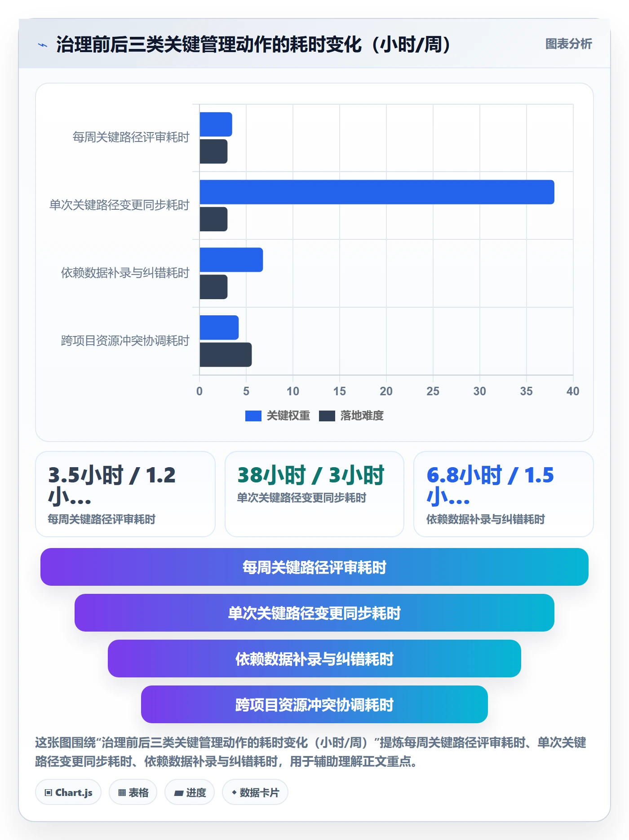Open the 38小时 / 3小时 data card

(x=314, y=494)
